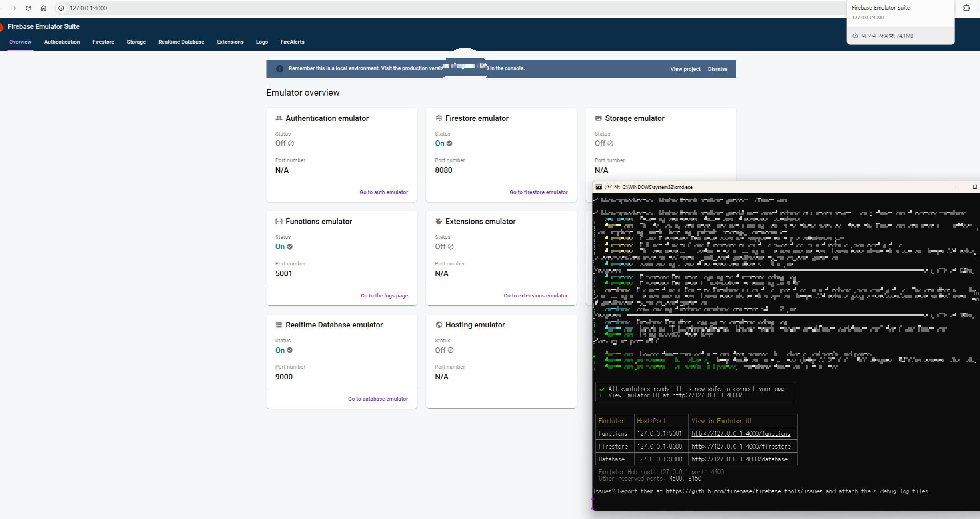Screen dimensions: 980x519
Task: Click the cmd.exe title bar icon
Action: coord(599,187)
